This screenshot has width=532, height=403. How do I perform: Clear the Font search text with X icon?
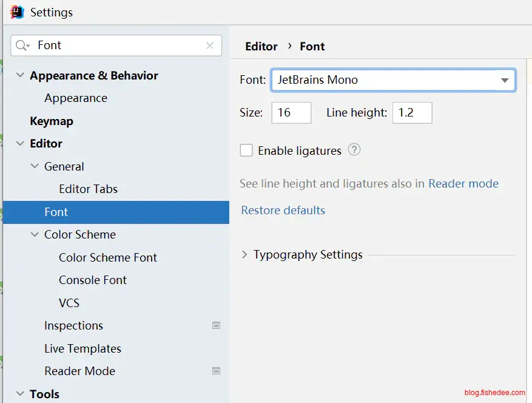point(210,46)
